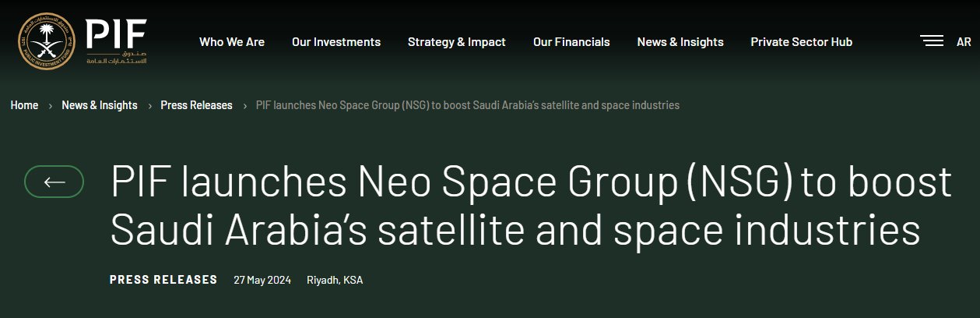This screenshot has width=980, height=318.
Task: Click the circular PIF emblem logo
Action: [47, 42]
